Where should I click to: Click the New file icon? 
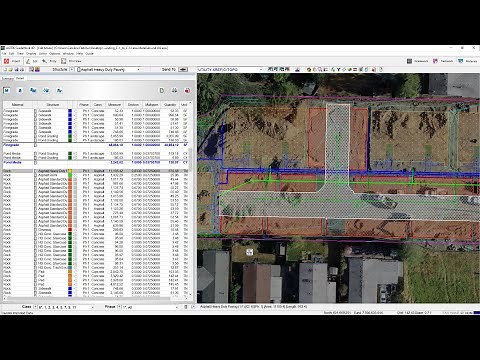pyautogui.click(x=5, y=69)
